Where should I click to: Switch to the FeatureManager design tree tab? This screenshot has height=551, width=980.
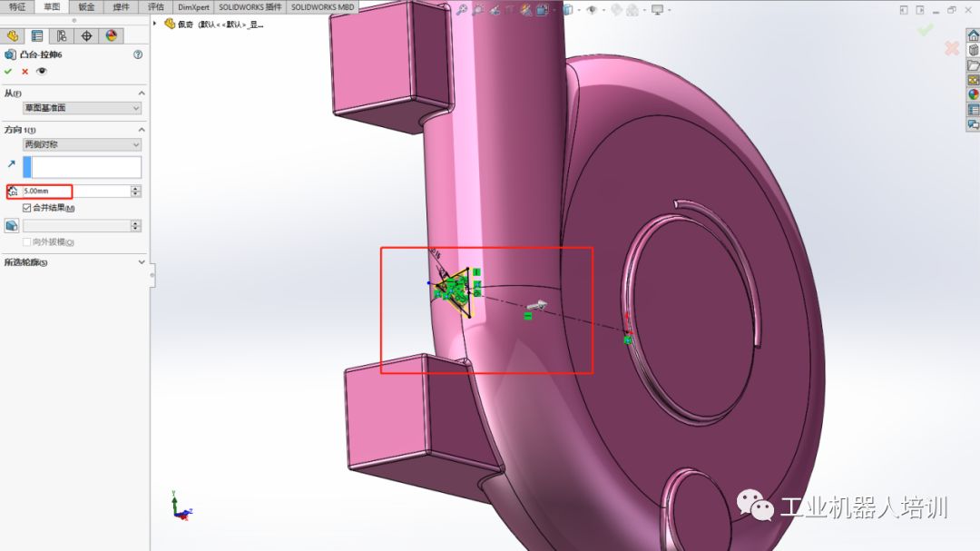(13, 36)
